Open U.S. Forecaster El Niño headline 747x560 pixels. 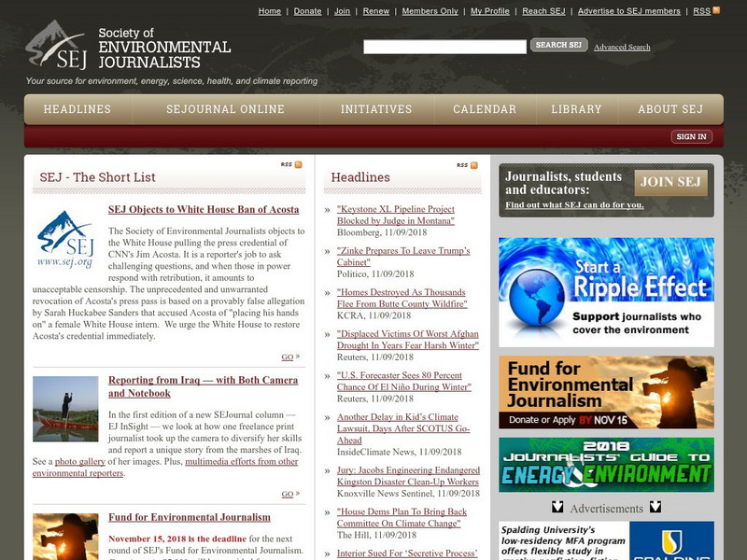(x=403, y=381)
